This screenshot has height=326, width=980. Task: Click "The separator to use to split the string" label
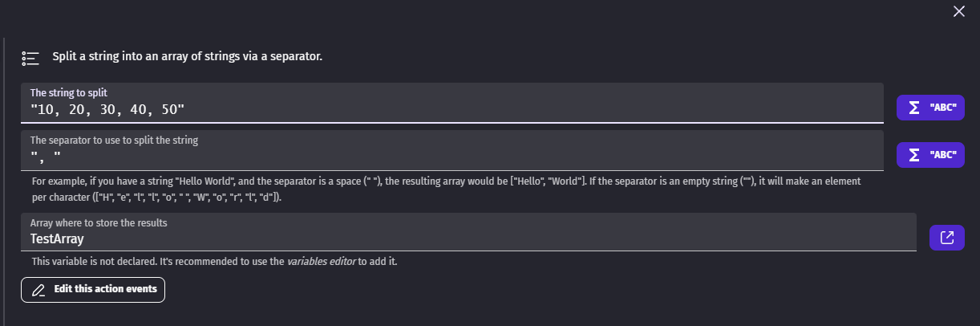pyautogui.click(x=114, y=140)
